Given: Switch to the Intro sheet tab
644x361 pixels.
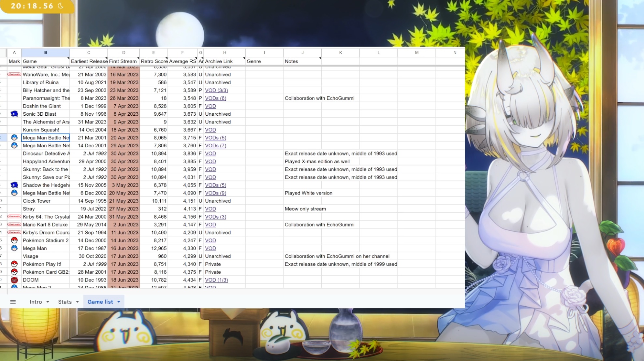Looking at the screenshot, I should coord(36,302).
